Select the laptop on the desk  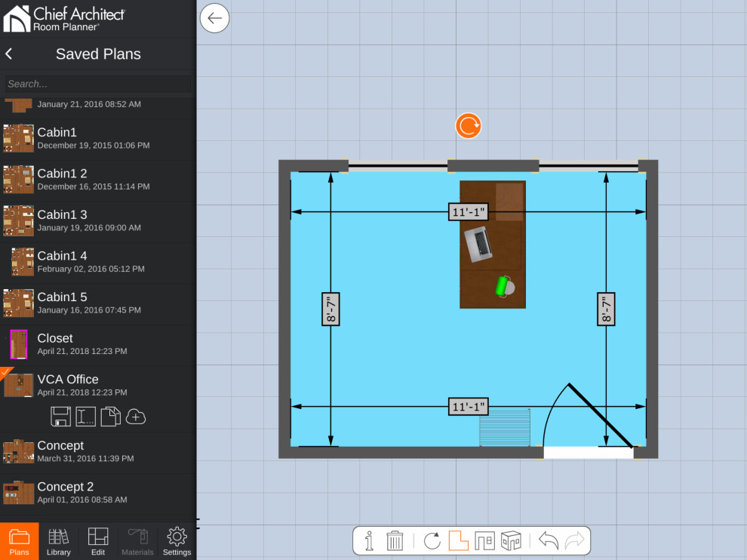pos(478,245)
